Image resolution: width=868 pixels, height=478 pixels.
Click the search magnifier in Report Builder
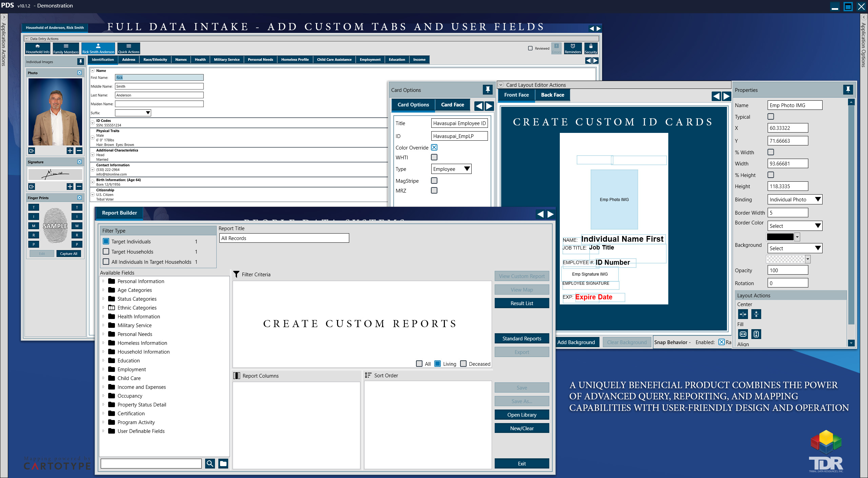210,463
